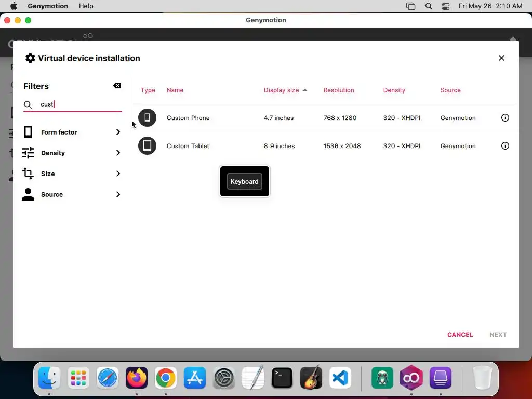
Task: Sort by the Type column header
Action: click(148, 90)
